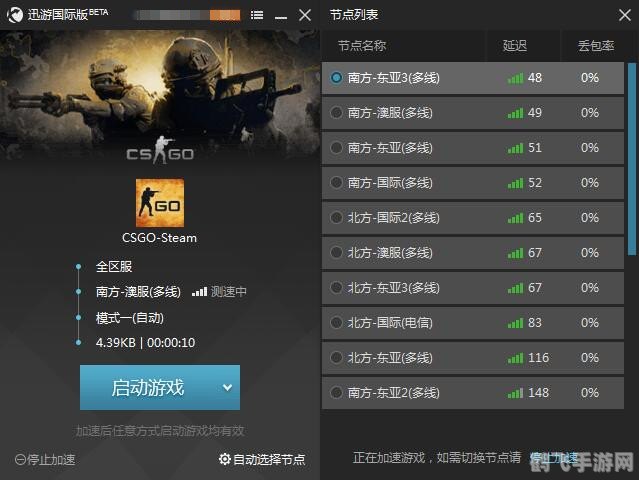Image resolution: width=639 pixels, height=480 pixels.
Task: Open the list menu icon in title bar
Action: pos(257,15)
